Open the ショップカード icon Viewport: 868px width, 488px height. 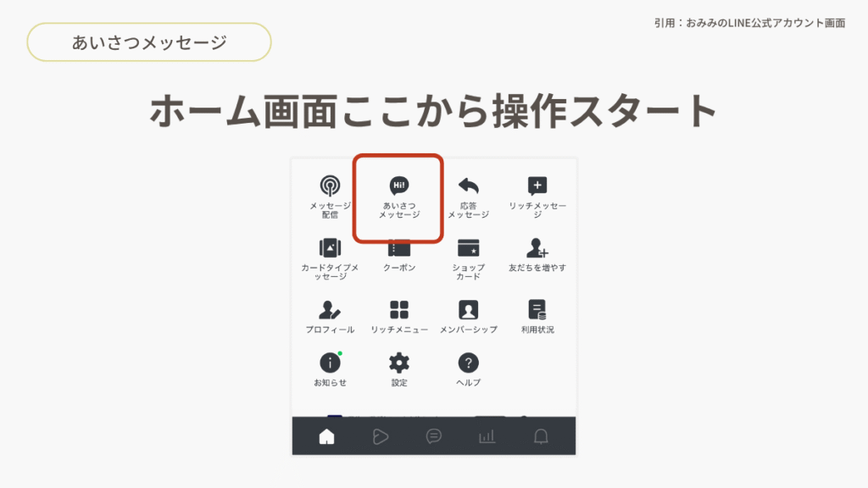468,247
